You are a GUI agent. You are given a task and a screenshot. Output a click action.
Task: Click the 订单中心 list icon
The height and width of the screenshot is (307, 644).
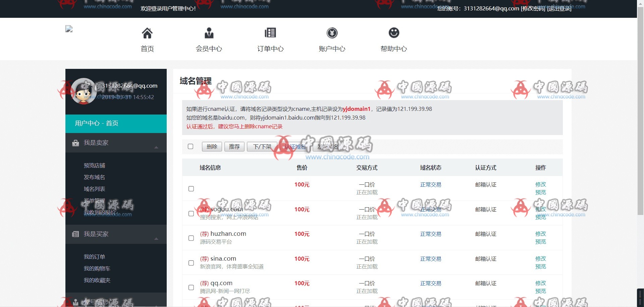click(x=270, y=33)
